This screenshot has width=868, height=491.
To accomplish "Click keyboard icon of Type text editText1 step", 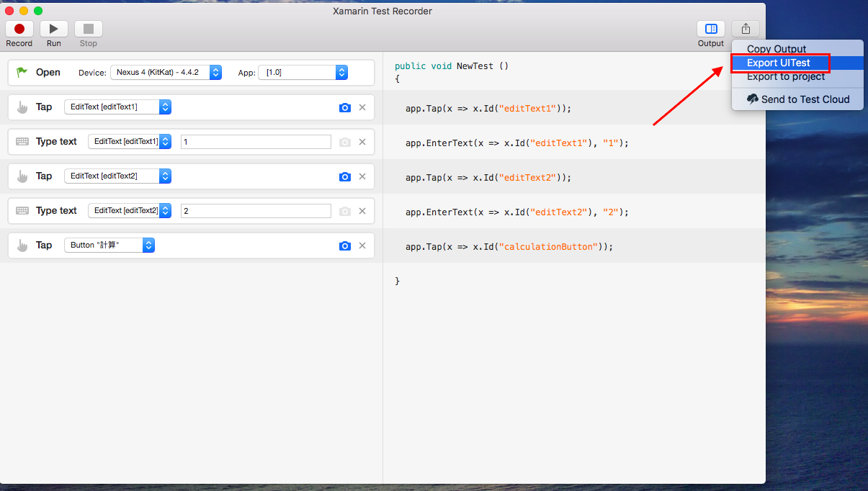I will pyautogui.click(x=22, y=142).
